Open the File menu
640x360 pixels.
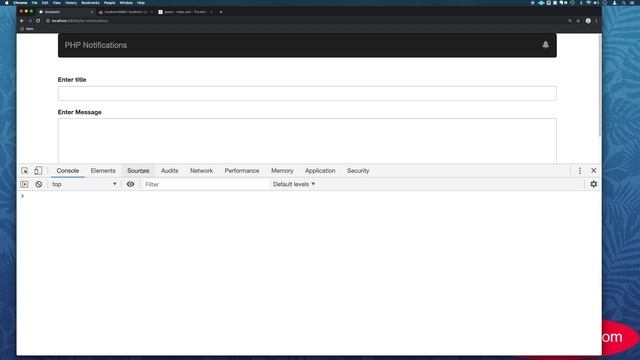coord(35,3)
